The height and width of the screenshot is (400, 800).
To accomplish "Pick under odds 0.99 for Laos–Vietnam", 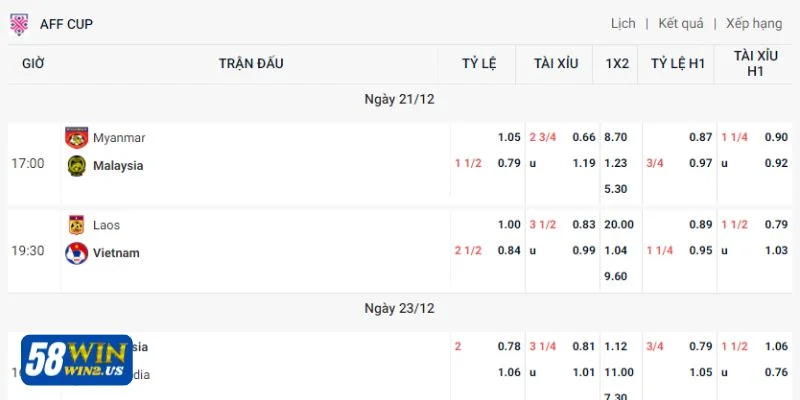I will click(x=584, y=251).
